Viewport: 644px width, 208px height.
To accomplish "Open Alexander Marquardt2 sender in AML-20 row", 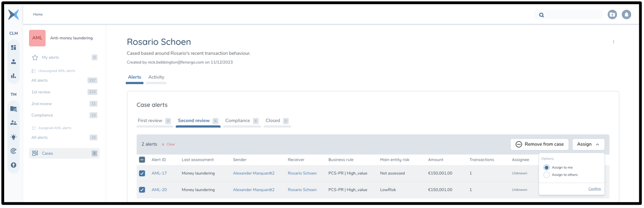I will pyautogui.click(x=254, y=190).
